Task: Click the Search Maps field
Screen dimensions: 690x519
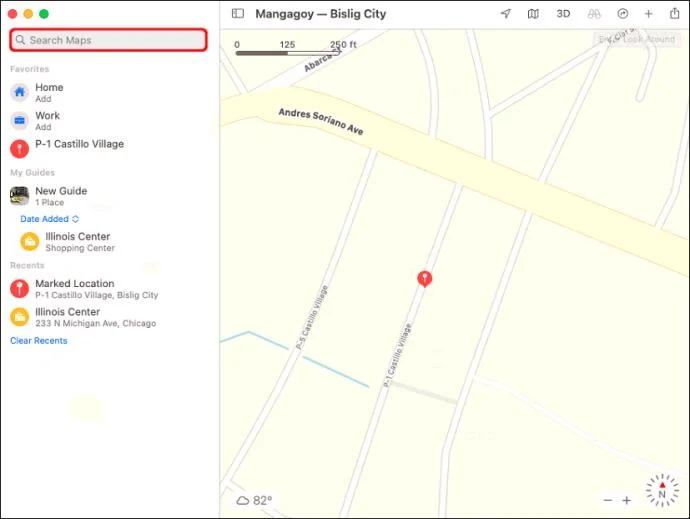Action: coord(108,40)
